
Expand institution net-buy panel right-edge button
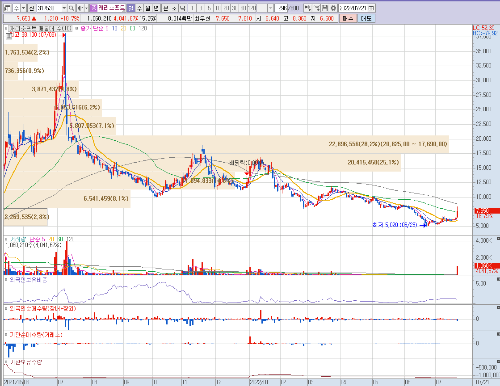[498, 334]
